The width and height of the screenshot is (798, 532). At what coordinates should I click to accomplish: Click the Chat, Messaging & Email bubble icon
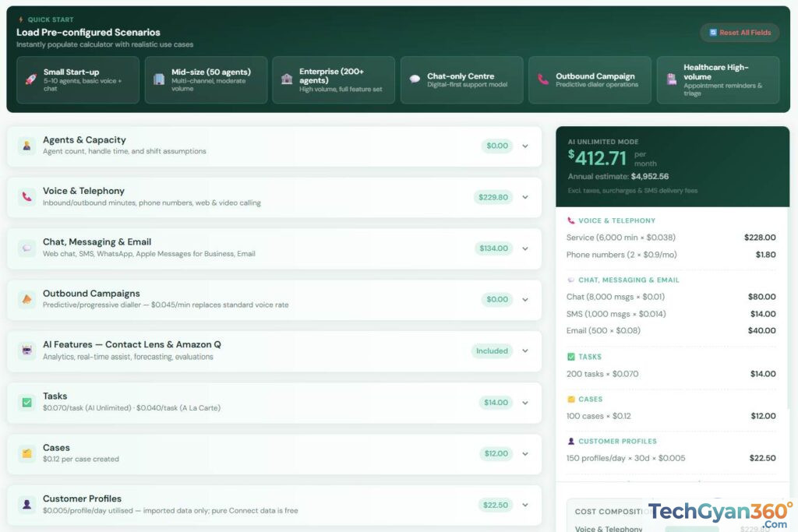click(x=27, y=248)
